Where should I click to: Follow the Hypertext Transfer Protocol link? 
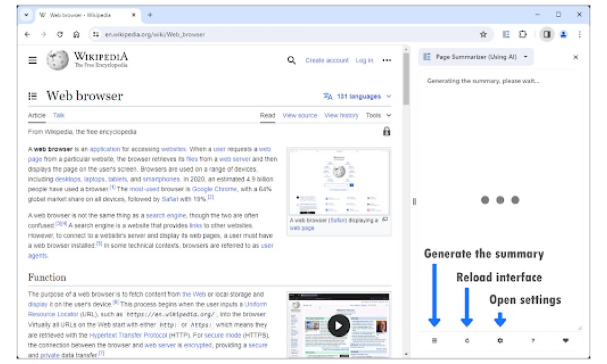[128, 335]
